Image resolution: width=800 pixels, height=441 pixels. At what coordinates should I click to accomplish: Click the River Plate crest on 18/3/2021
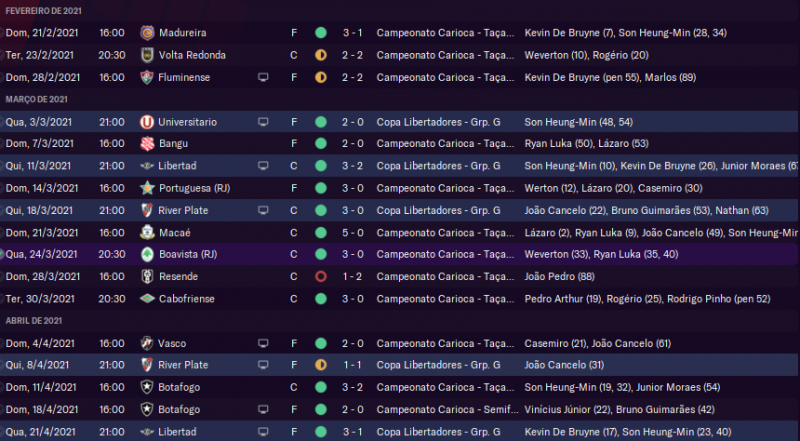[148, 209]
